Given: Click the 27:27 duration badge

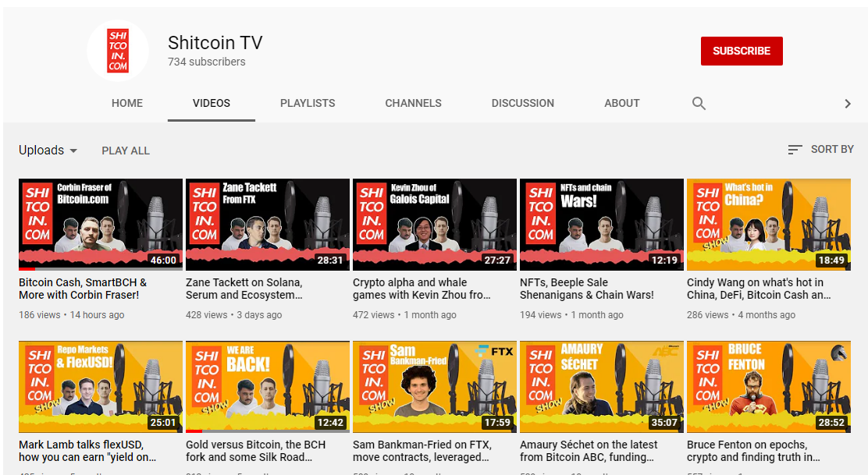Looking at the screenshot, I should click(497, 260).
